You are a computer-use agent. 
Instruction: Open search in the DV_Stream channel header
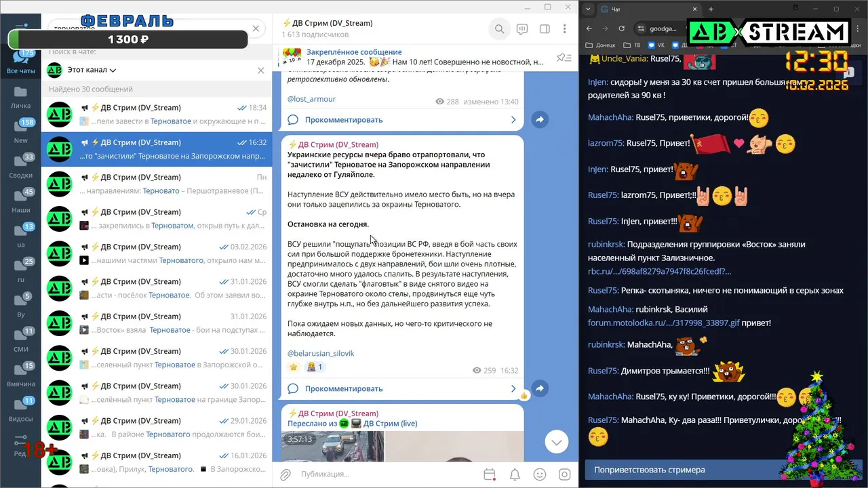tap(499, 29)
